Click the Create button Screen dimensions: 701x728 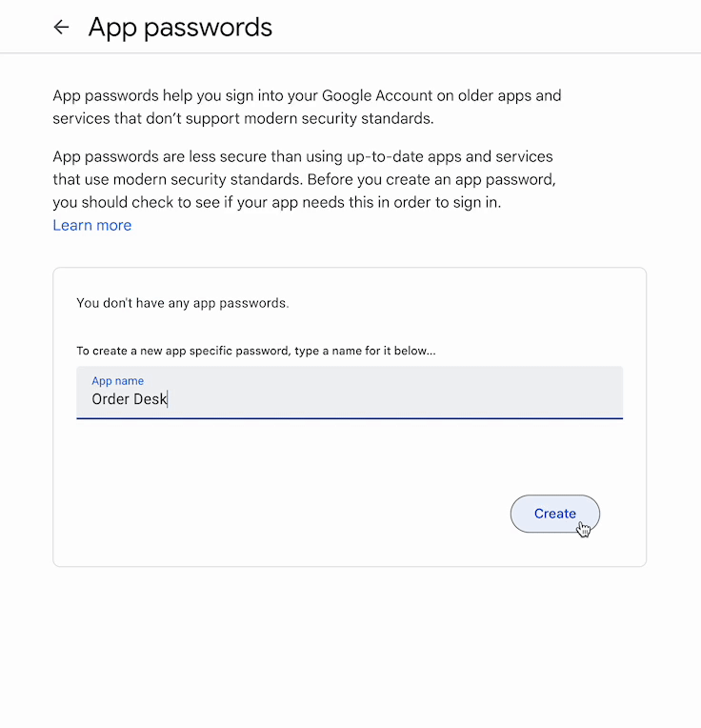pos(554,514)
